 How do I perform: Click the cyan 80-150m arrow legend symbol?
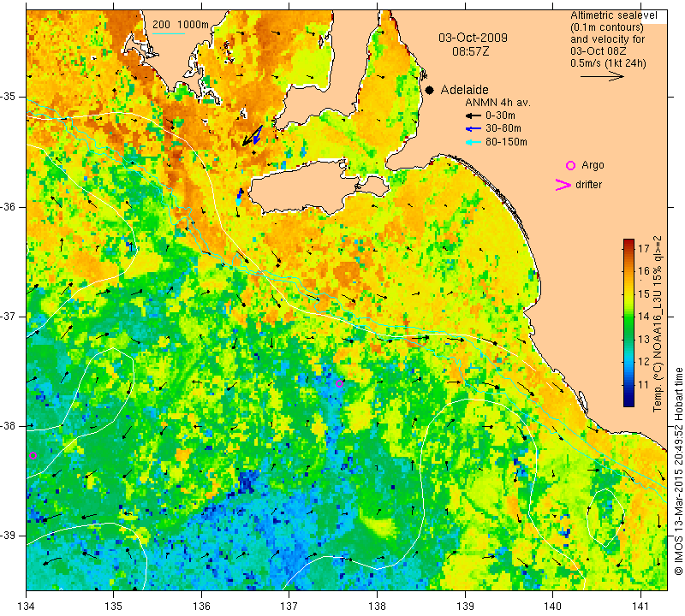[x=474, y=142]
